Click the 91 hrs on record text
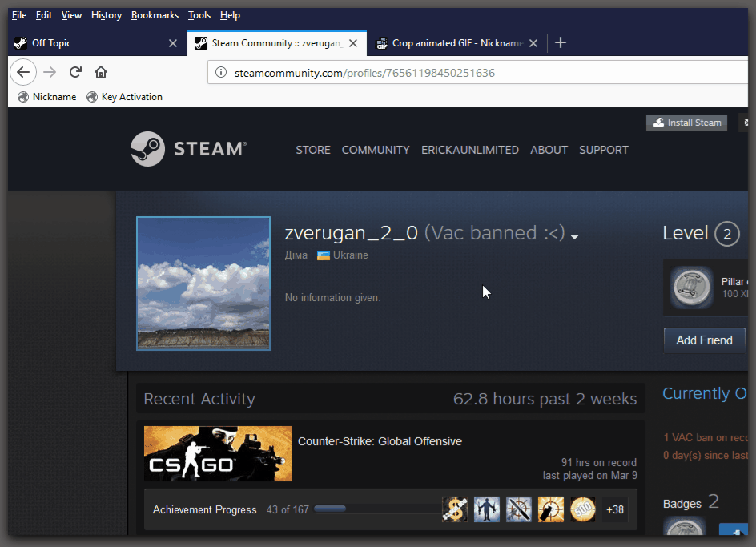The height and width of the screenshot is (547, 756). 599,463
